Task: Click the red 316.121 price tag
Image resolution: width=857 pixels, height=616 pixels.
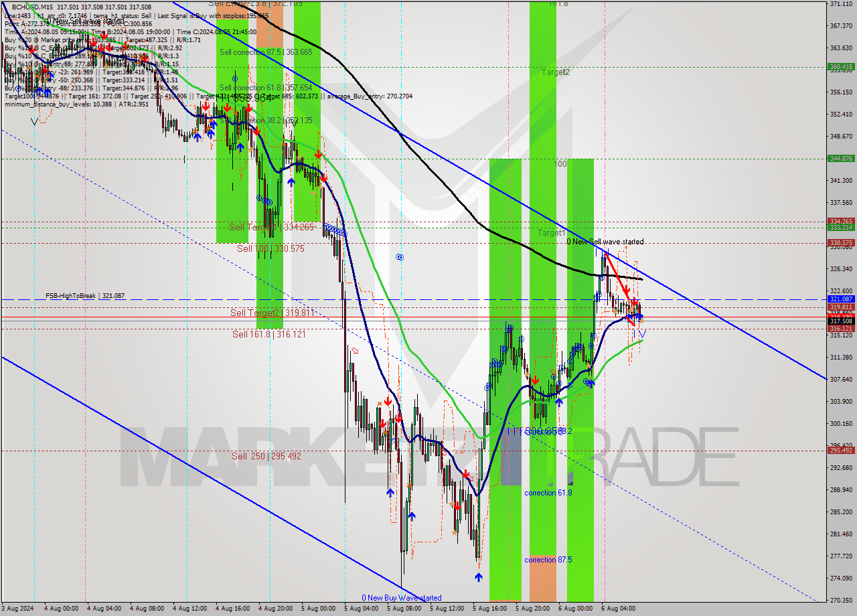Action: click(x=841, y=329)
